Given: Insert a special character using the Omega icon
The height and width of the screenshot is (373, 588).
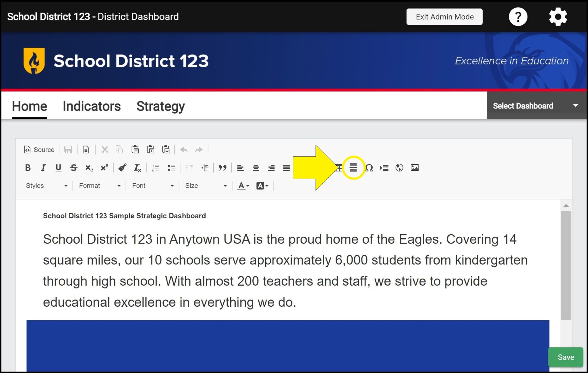Looking at the screenshot, I should coord(370,168).
